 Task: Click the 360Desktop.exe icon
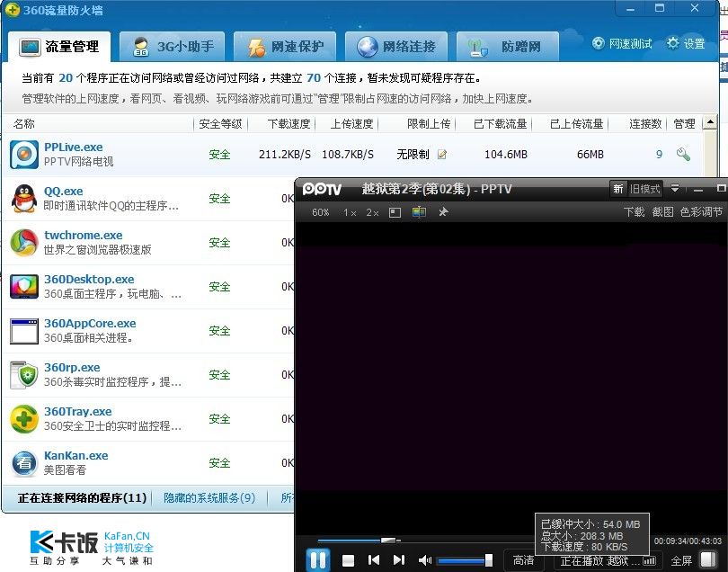click(x=24, y=287)
